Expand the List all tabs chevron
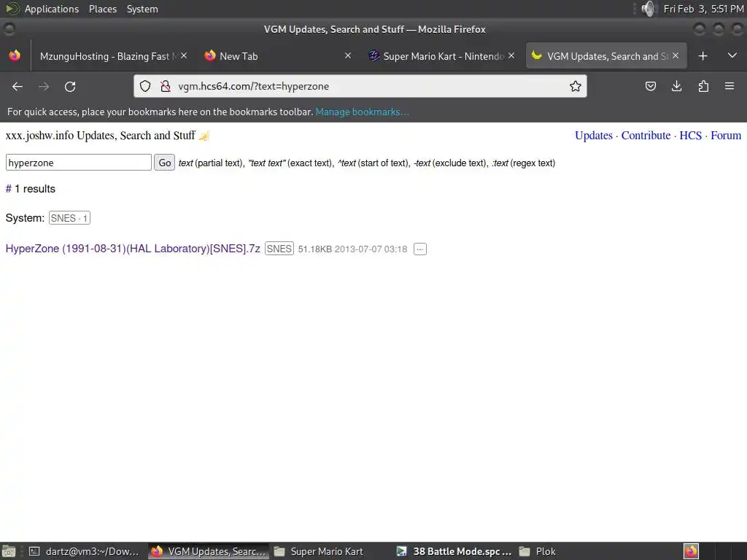The height and width of the screenshot is (560, 747). (x=732, y=55)
